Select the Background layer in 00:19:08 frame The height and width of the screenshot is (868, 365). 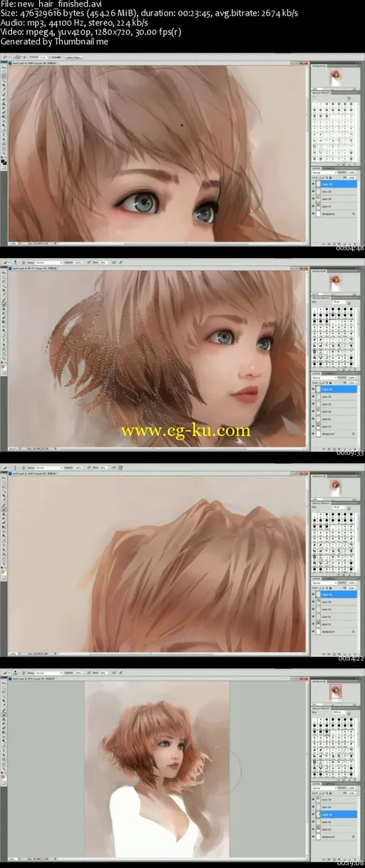pyautogui.click(x=335, y=837)
